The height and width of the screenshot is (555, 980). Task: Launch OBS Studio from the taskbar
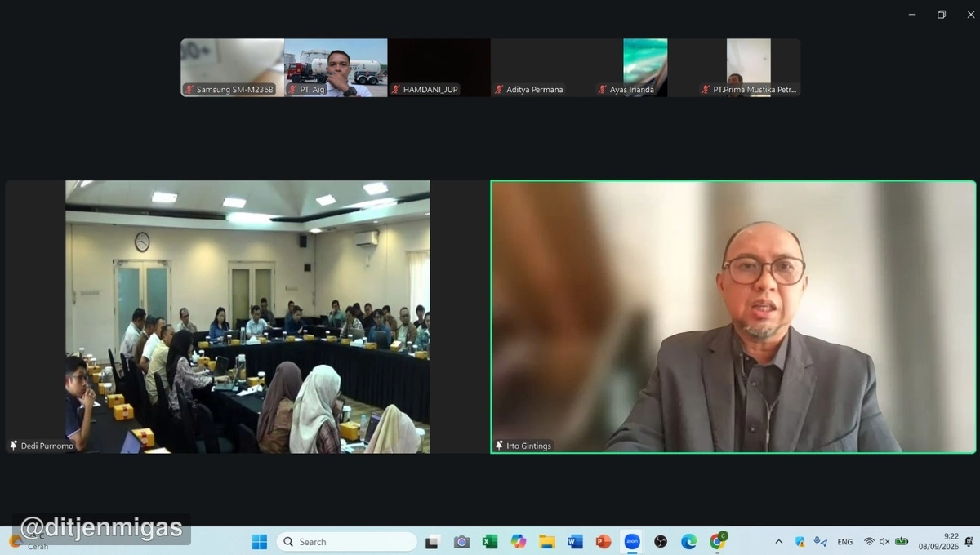(661, 542)
